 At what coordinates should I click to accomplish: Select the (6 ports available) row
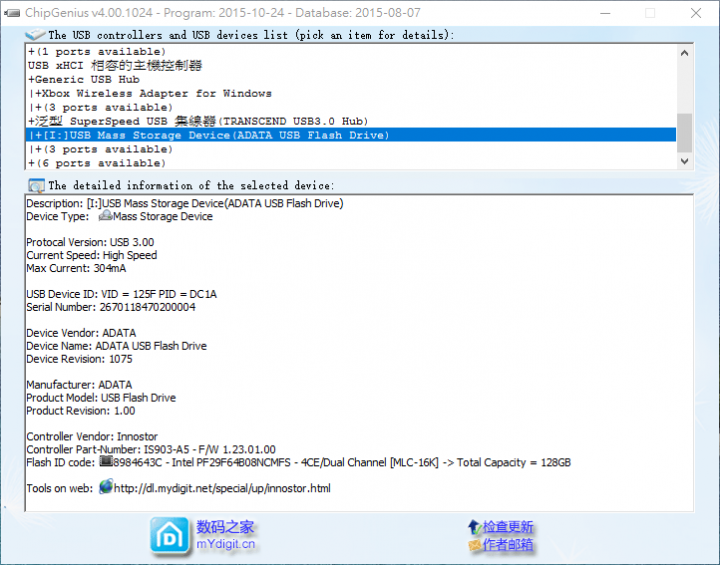351,163
